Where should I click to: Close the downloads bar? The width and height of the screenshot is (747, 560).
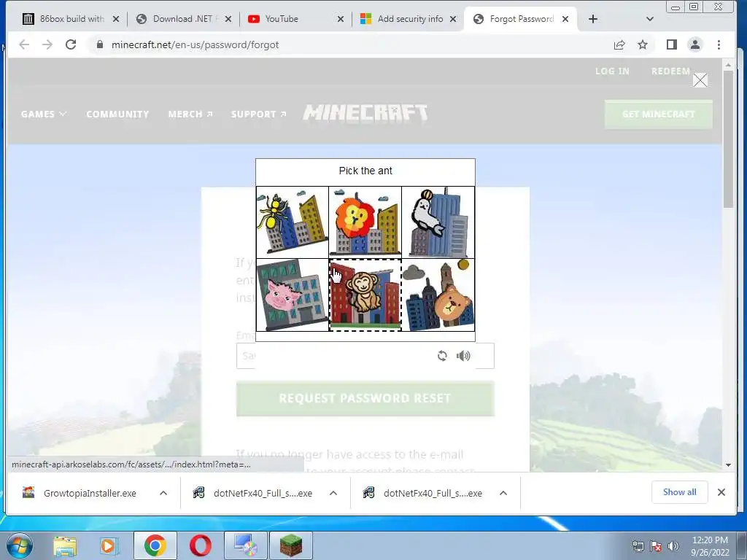coord(721,492)
